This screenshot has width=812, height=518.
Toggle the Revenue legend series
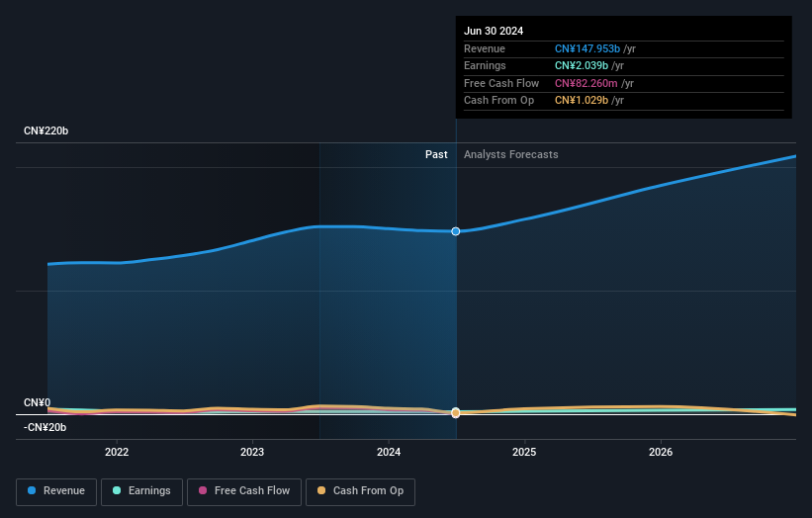pos(56,491)
